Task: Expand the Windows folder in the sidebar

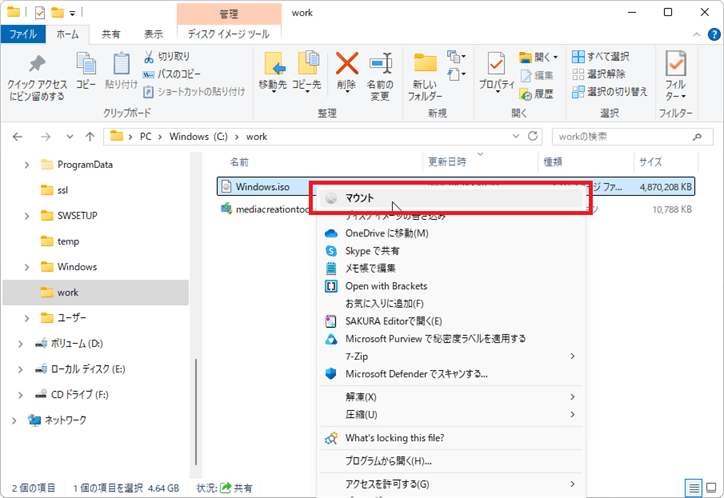Action: click(x=27, y=267)
